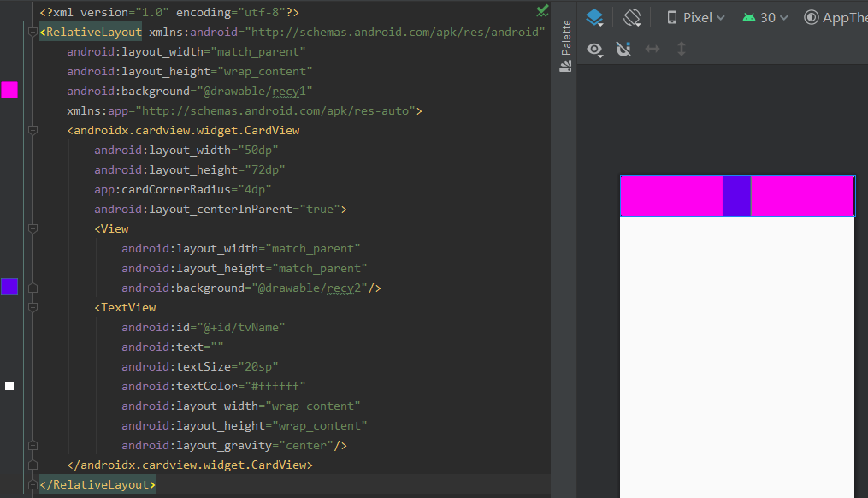
Task: Collapse the CardView opening tag fold
Action: 32,131
